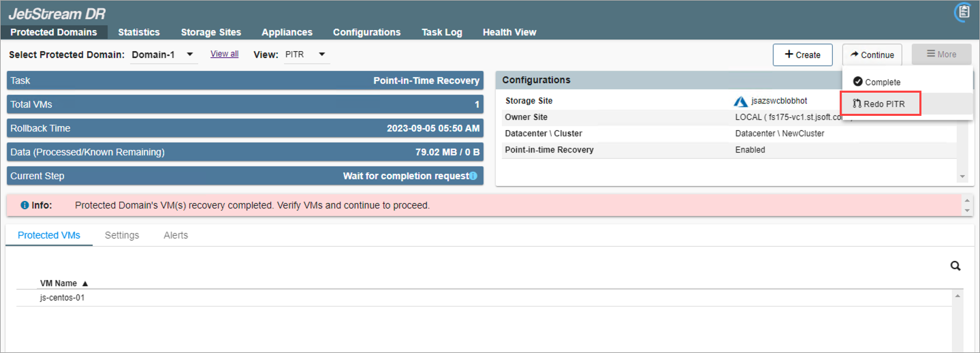Click the blue Info icon in alert banner
Image resolution: width=980 pixels, height=353 pixels.
click(x=25, y=205)
